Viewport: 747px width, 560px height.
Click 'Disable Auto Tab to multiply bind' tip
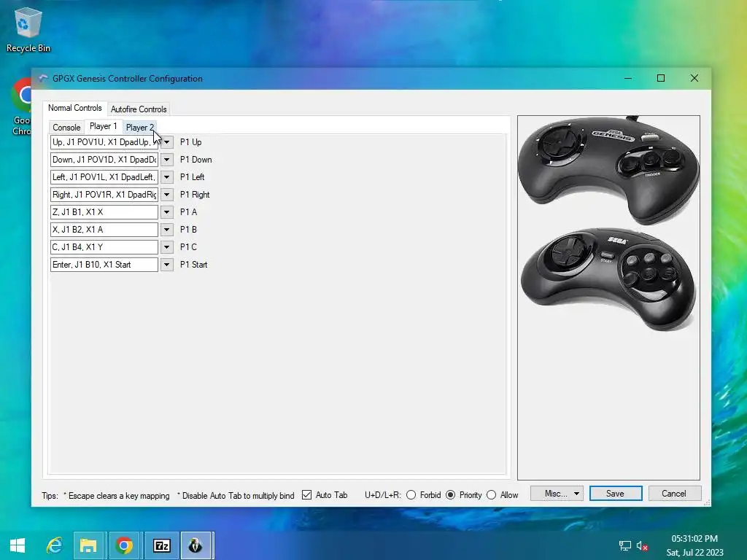pyautogui.click(x=236, y=496)
